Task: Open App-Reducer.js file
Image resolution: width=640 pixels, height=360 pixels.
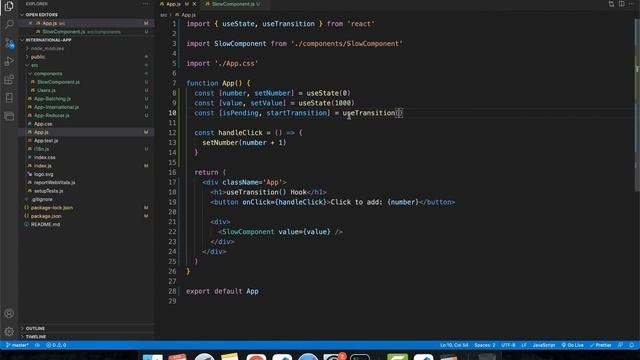Action: point(51,116)
